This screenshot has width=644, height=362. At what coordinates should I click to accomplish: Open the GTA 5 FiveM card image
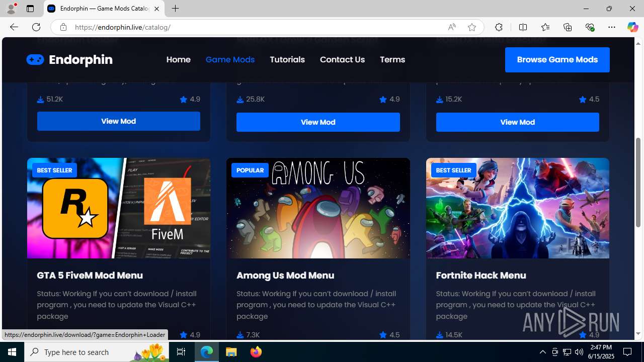coord(119,208)
